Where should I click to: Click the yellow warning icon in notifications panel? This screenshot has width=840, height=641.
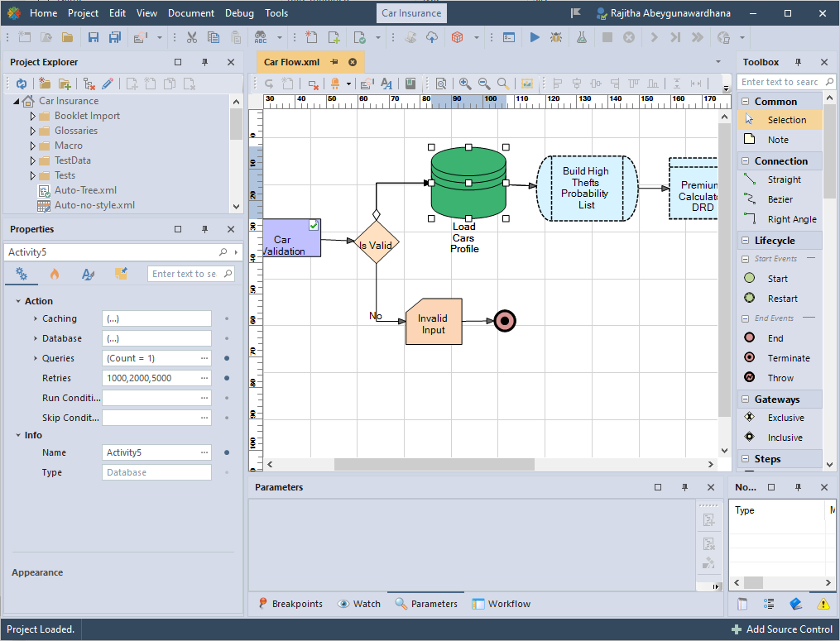823,604
